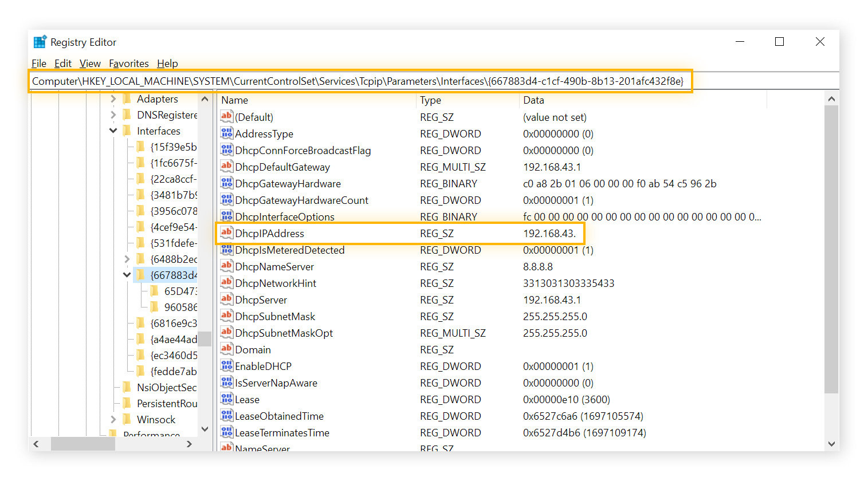Select the 65D47 subkey
The image size is (868, 481).
[x=180, y=291]
